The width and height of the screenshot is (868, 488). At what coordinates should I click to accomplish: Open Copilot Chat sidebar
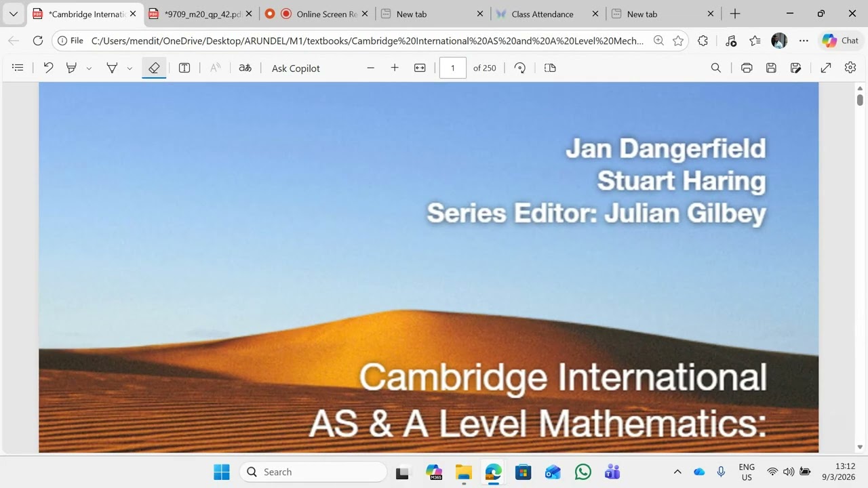pos(841,41)
